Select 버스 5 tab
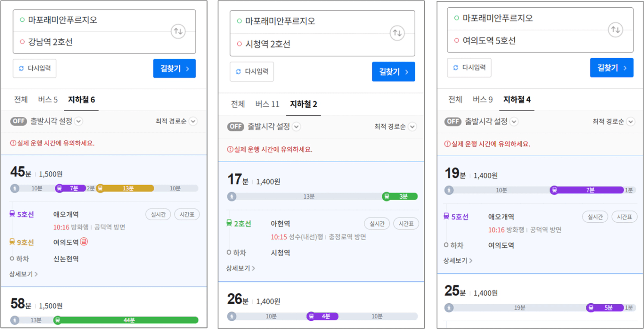Image resolution: width=644 pixels, height=329 pixels. pyautogui.click(x=47, y=100)
